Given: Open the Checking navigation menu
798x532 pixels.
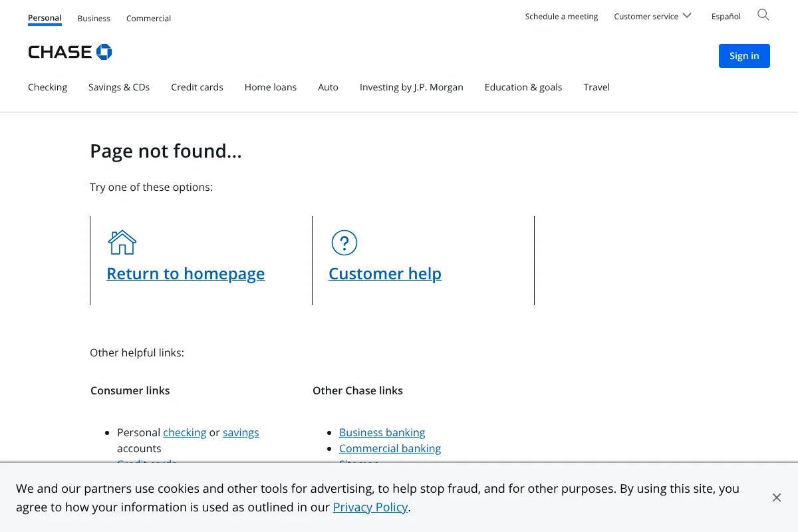Looking at the screenshot, I should pos(47,87).
